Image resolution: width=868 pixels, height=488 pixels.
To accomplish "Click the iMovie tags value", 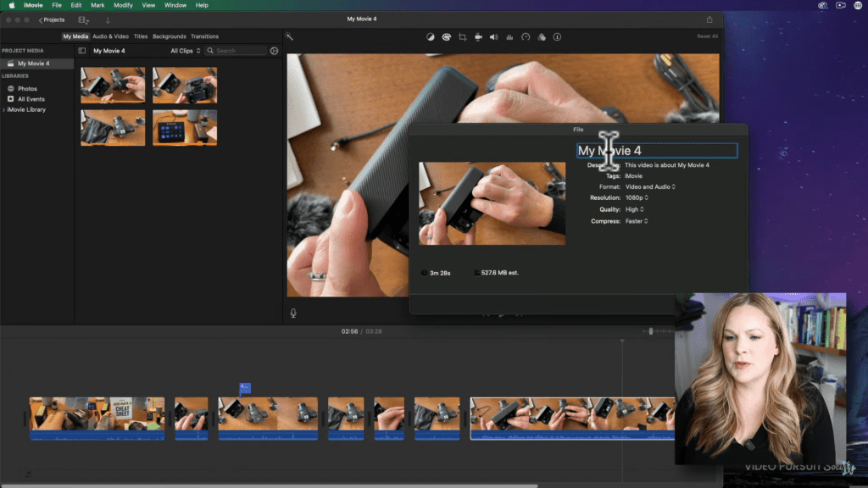I will click(x=633, y=176).
